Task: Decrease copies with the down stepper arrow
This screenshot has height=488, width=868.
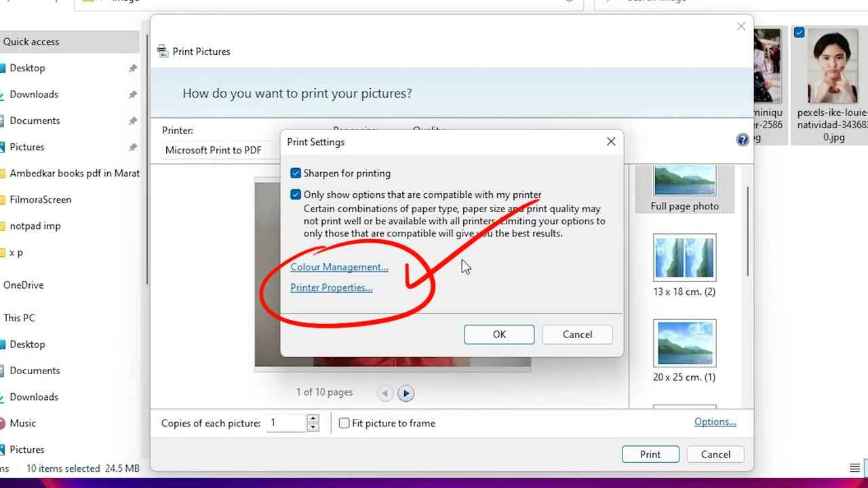Action: click(313, 428)
